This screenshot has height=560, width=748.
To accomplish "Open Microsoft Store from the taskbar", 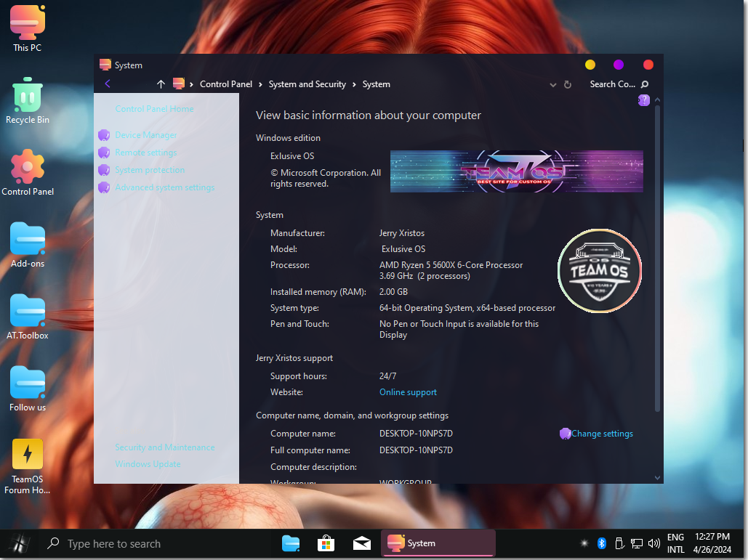I will pos(326,543).
